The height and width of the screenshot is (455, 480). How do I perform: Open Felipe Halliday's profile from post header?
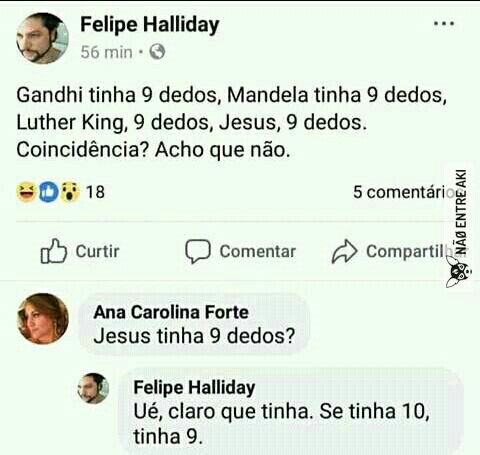[150, 25]
